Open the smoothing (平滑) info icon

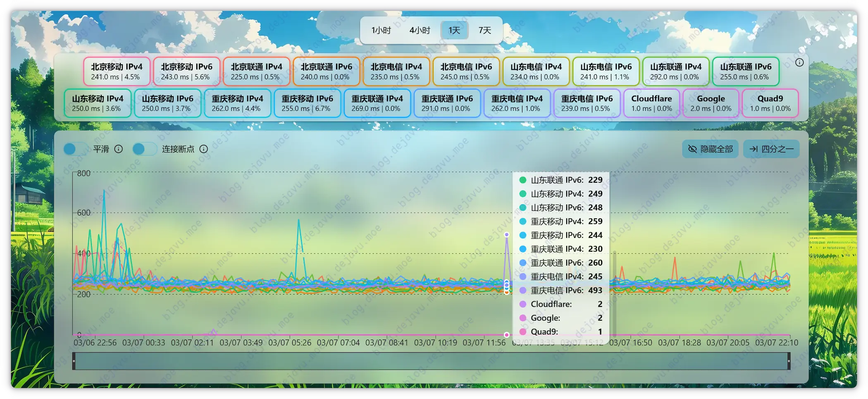(x=119, y=149)
